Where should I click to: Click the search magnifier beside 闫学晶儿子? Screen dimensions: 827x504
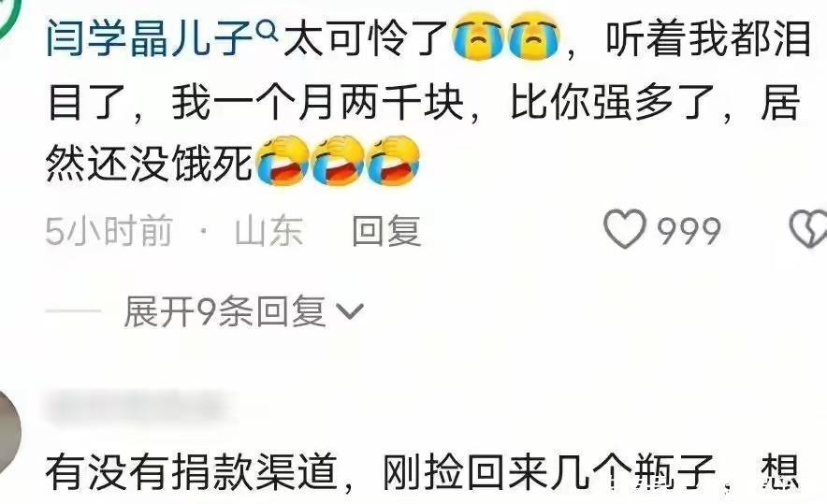[x=268, y=32]
